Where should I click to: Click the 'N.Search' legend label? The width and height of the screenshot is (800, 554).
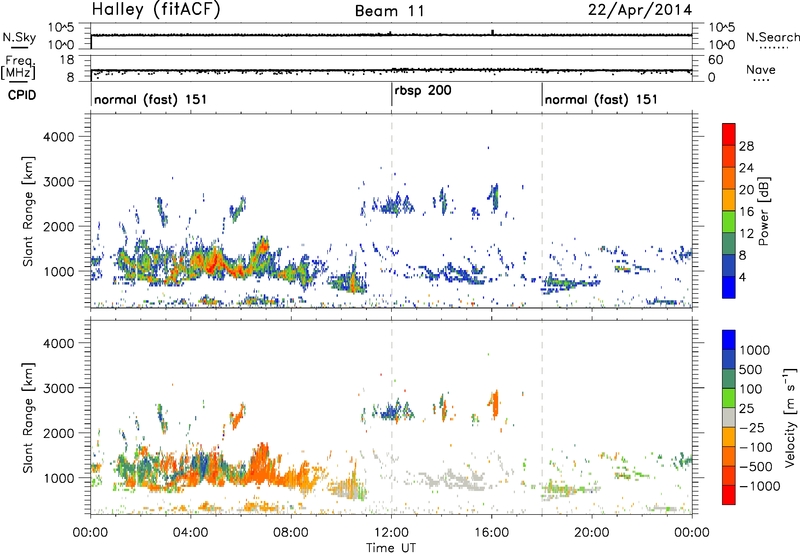(x=772, y=37)
